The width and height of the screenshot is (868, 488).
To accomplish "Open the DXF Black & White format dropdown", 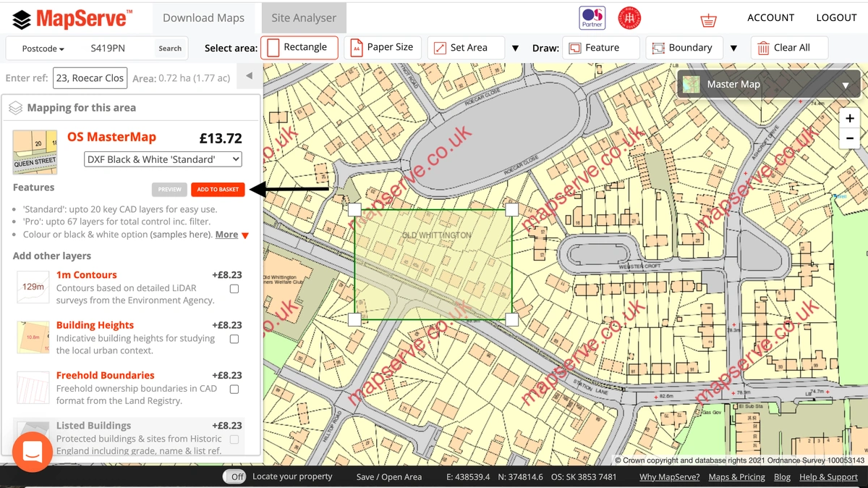I will coord(163,159).
